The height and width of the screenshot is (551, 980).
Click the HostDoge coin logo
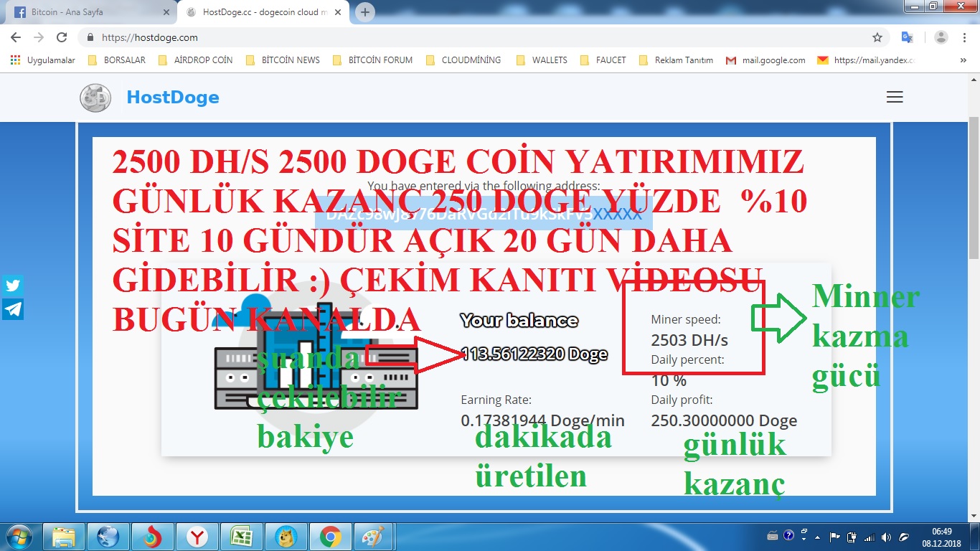95,98
